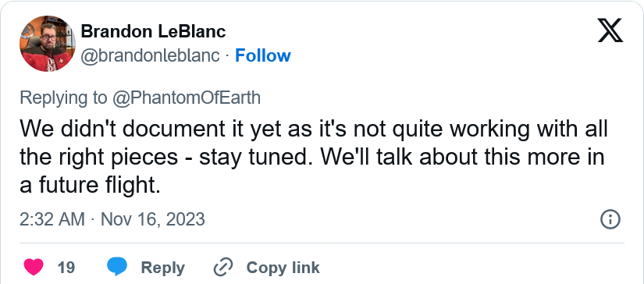
Task: Click the words "a future flight."
Action: tap(90, 186)
